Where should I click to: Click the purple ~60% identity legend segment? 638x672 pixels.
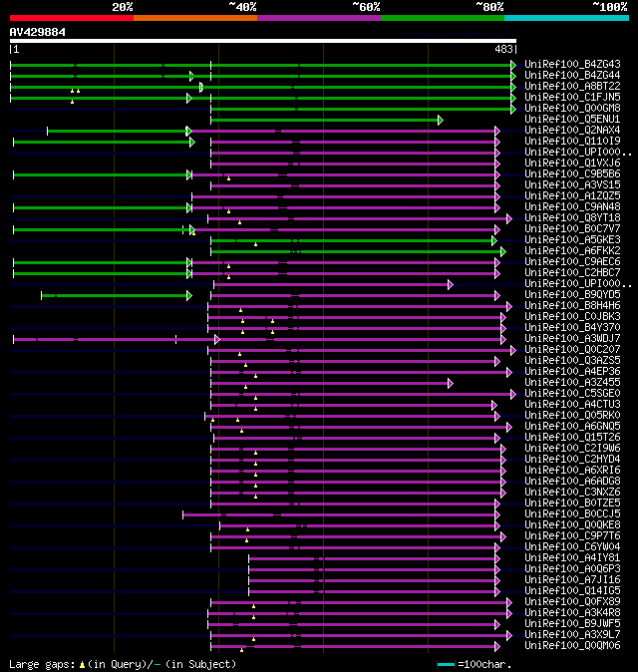coord(319,18)
